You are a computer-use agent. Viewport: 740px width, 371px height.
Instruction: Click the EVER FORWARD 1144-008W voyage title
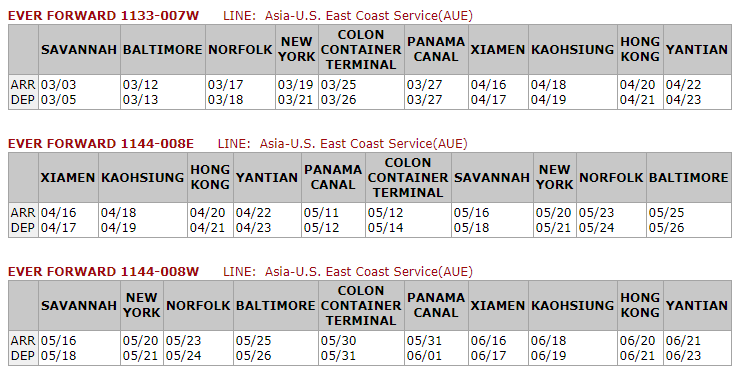point(103,271)
